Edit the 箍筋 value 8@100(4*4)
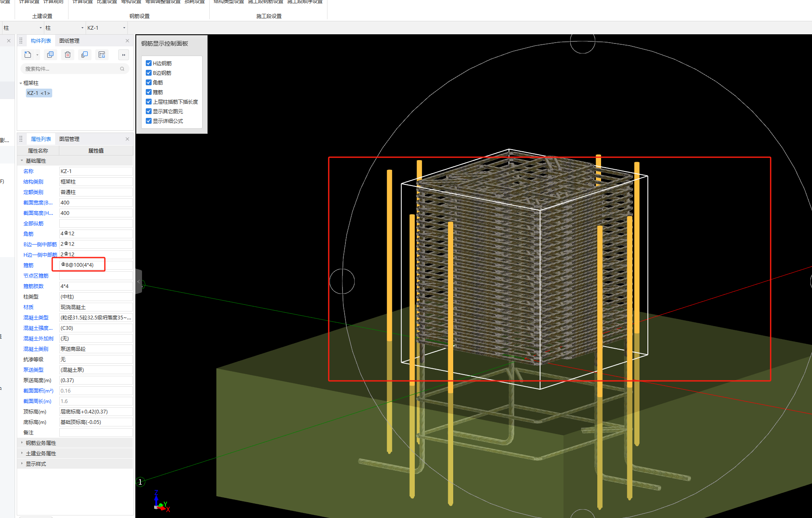This screenshot has width=812, height=518. (x=96, y=265)
